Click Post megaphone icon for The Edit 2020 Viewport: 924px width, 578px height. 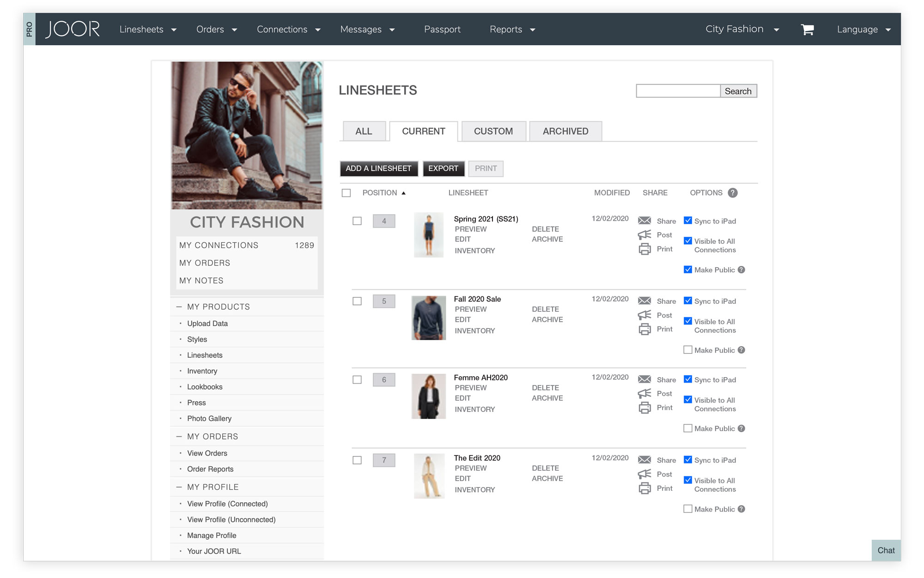click(x=644, y=474)
